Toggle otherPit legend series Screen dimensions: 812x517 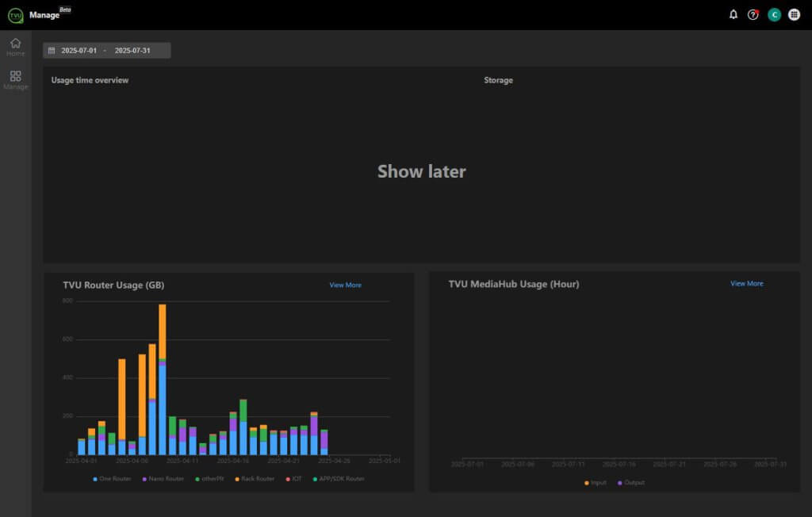click(209, 479)
